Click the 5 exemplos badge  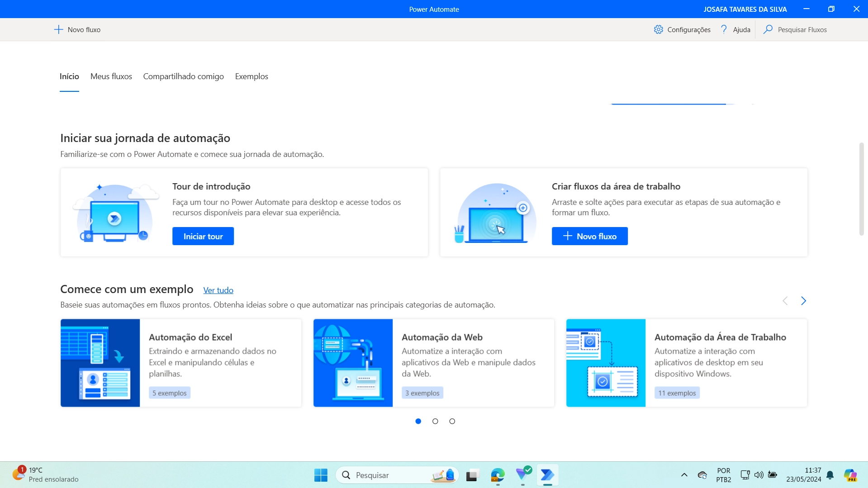click(170, 393)
